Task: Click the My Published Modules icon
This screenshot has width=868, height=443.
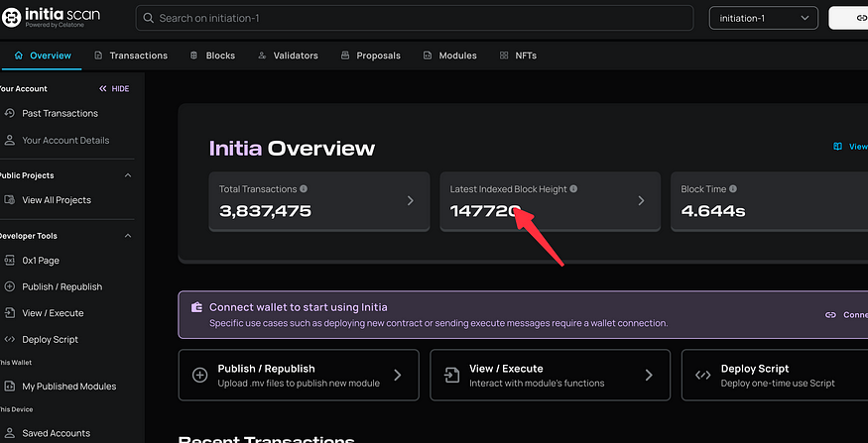Action: coord(9,387)
